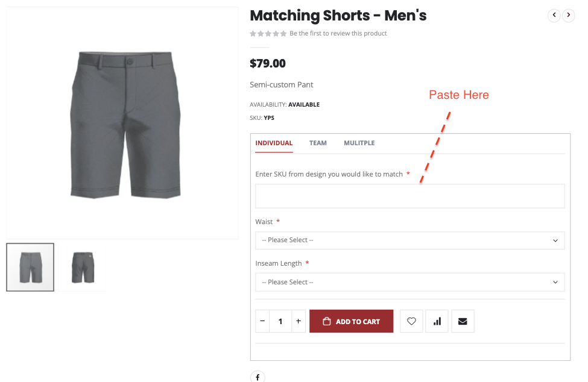Viewport: 588px width, 382px height.
Task: Open 'Be the first to review' link
Action: coord(338,34)
